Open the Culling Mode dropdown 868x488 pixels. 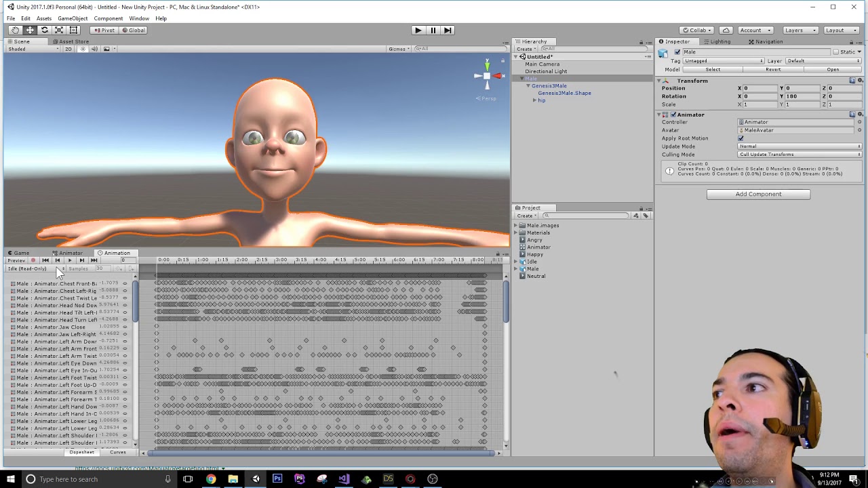tap(800, 155)
